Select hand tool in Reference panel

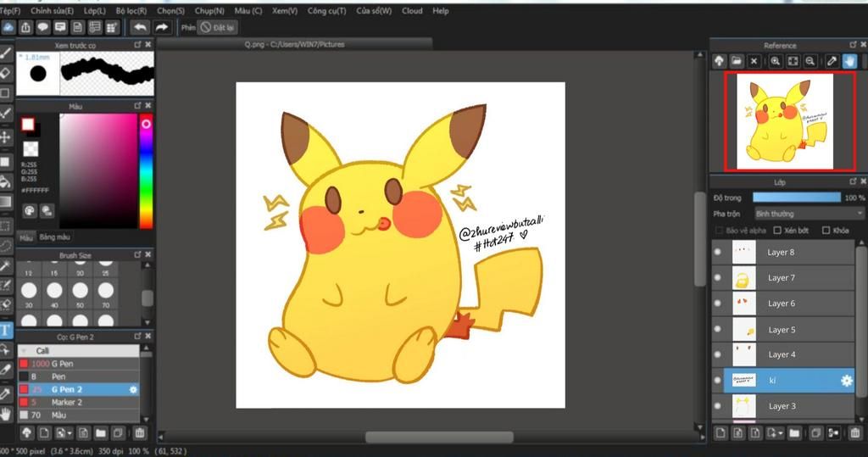[849, 61]
